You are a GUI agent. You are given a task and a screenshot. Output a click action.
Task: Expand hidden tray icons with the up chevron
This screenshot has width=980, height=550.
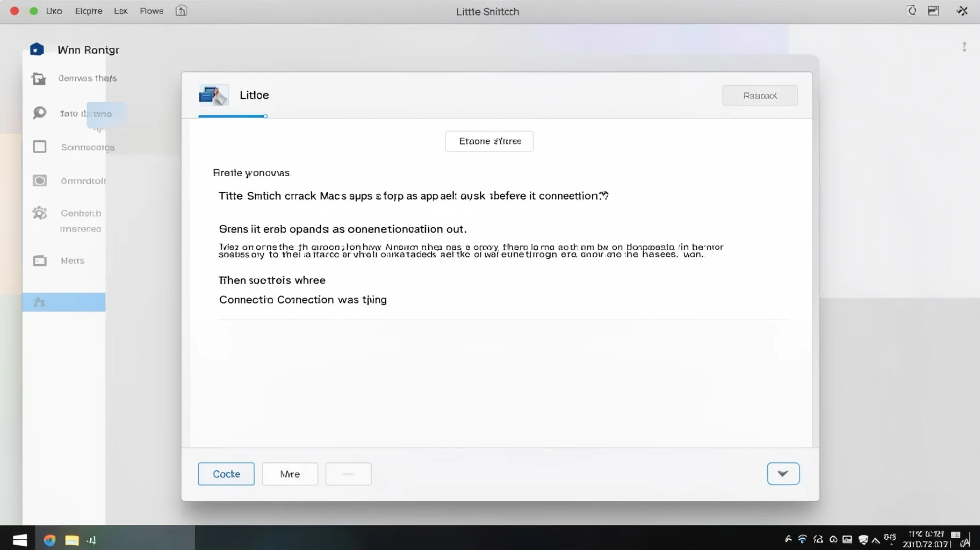(x=876, y=540)
